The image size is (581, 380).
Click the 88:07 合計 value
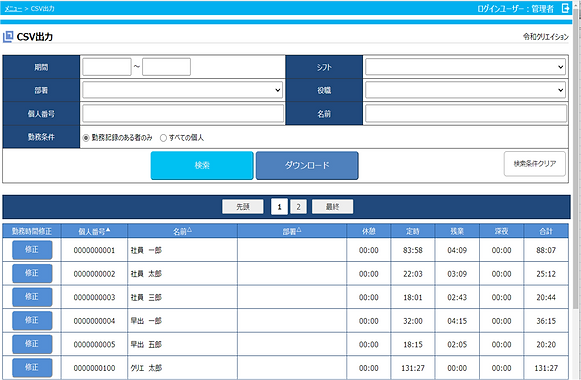(x=546, y=250)
